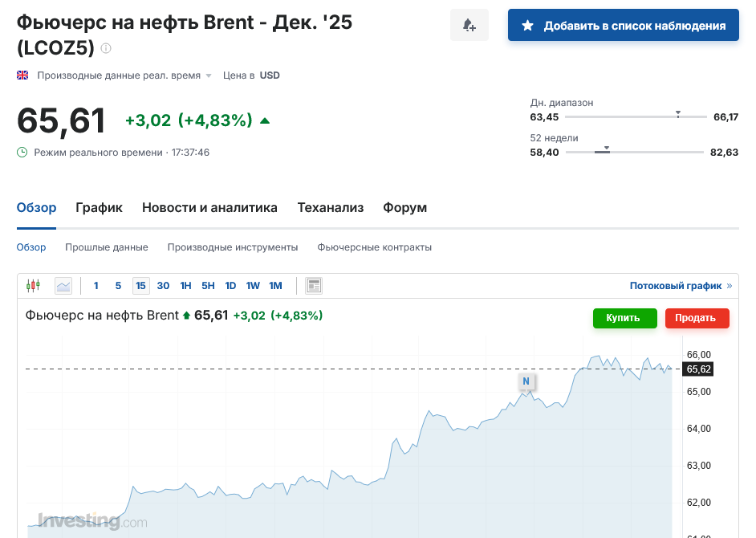Switch to the Теханализ tab
Image resolution: width=756 pixels, height=538 pixels.
tap(331, 207)
